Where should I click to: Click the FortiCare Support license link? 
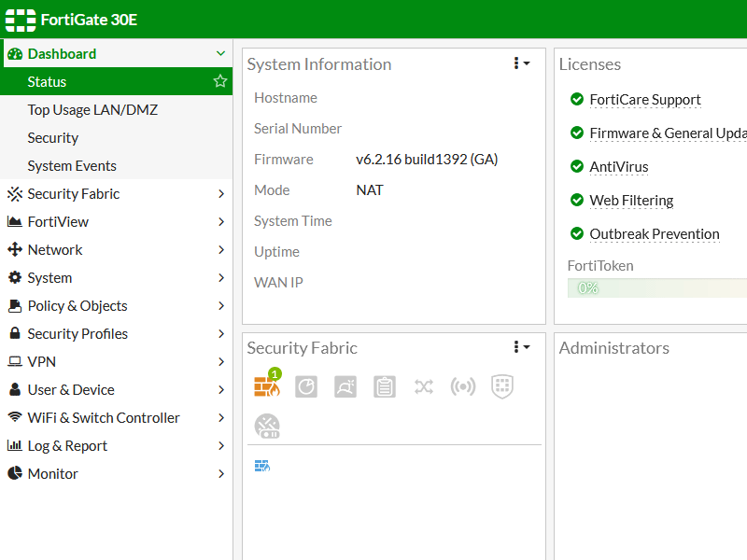[x=644, y=100]
